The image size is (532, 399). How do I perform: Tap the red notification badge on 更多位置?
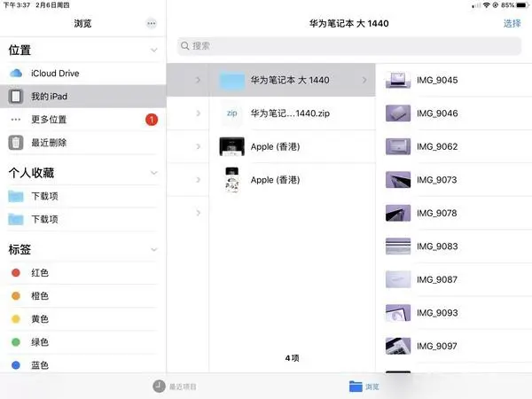(x=152, y=120)
